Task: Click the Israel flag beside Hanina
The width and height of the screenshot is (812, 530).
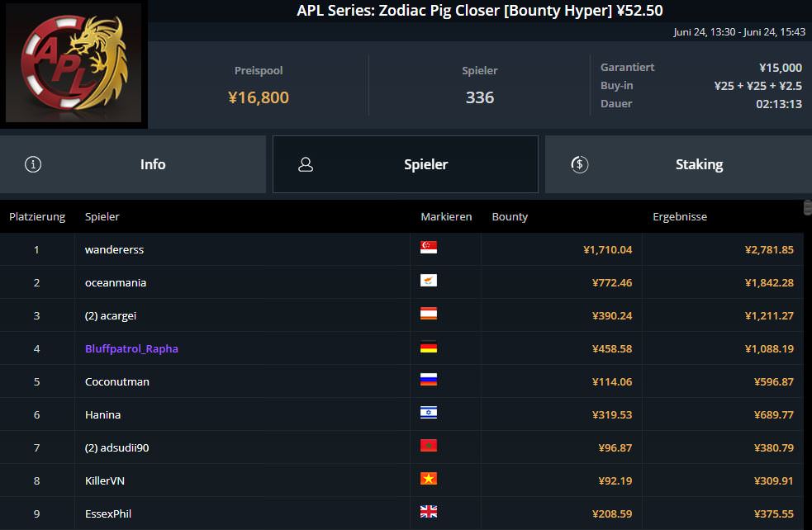Action: click(429, 414)
